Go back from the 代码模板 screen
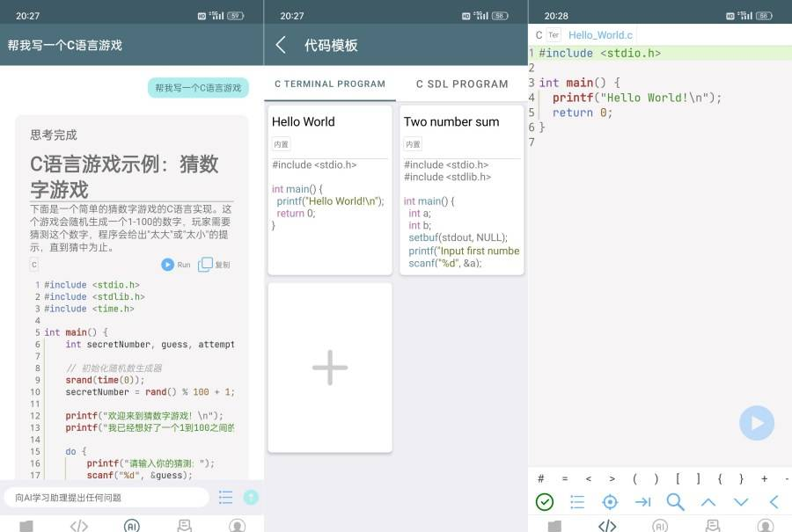This screenshot has height=532, width=792. click(281, 45)
